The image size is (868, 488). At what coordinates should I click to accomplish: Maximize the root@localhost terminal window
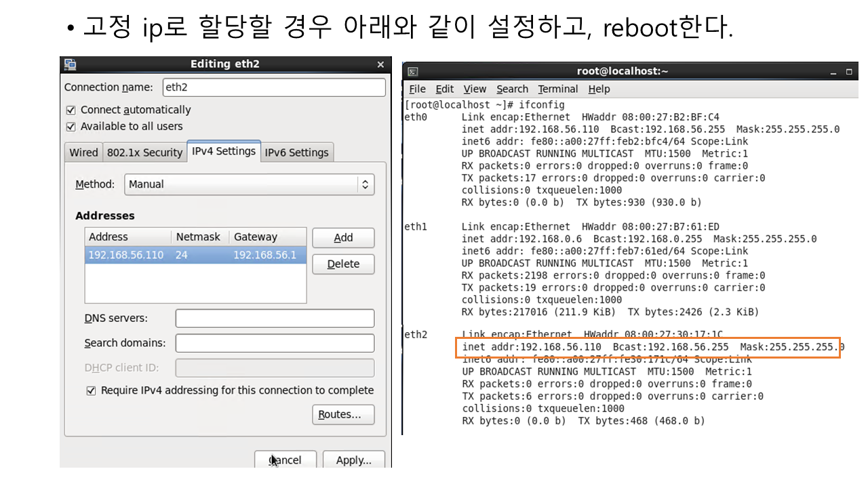849,72
